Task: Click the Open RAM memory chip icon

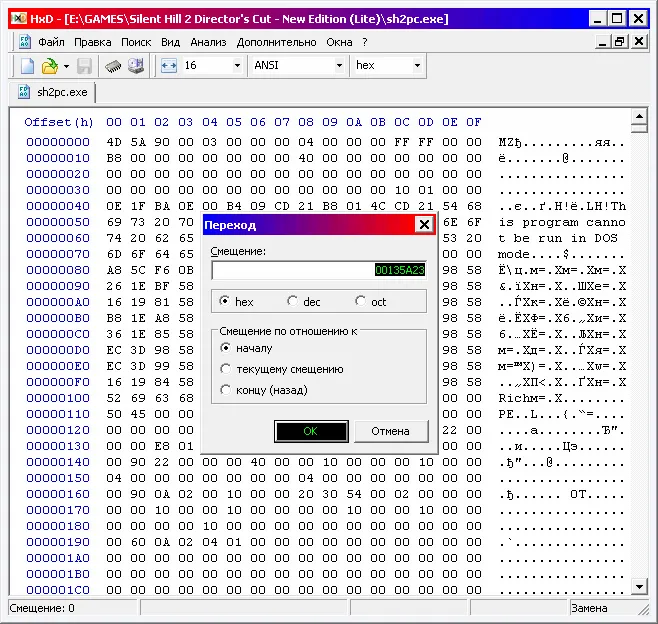Action: click(114, 66)
